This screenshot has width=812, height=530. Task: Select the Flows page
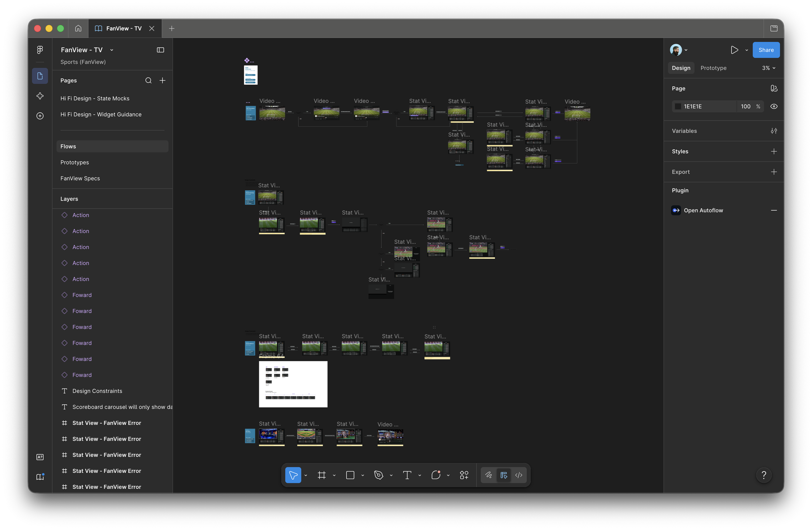click(x=112, y=147)
